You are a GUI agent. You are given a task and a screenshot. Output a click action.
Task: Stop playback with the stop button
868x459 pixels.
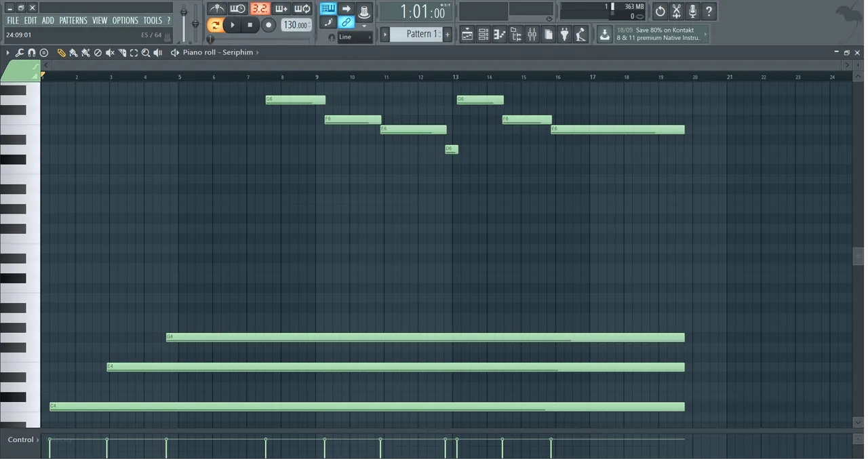pyautogui.click(x=250, y=25)
